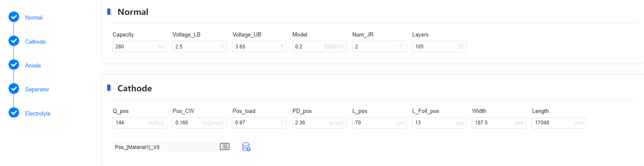Open the Anode step in sidebar
This screenshot has width=644, height=166.
(33, 66)
